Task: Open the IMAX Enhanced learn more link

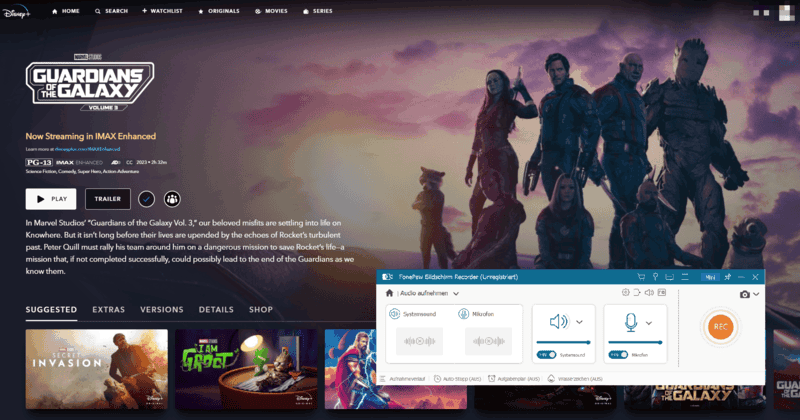Action: click(87, 149)
